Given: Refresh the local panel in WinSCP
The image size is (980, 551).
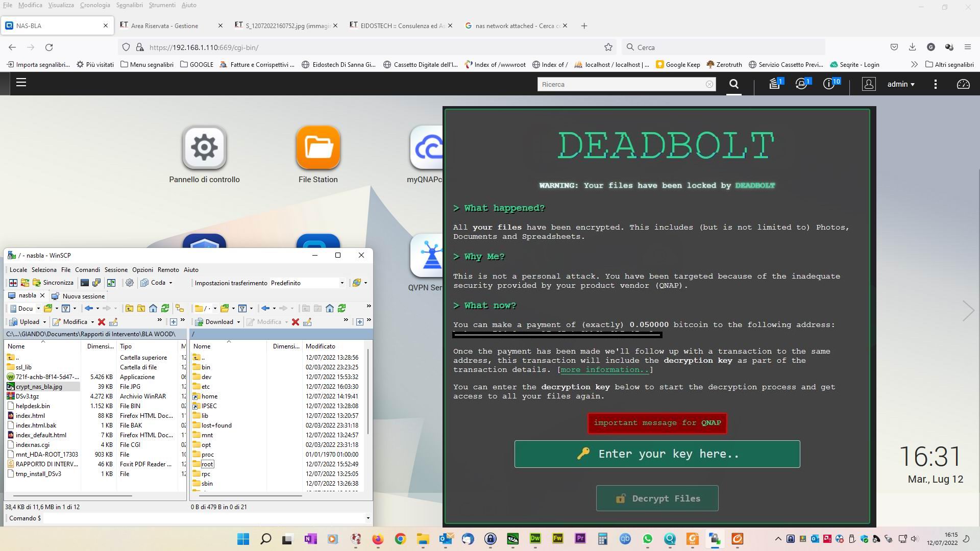Looking at the screenshot, I should pyautogui.click(x=165, y=308).
